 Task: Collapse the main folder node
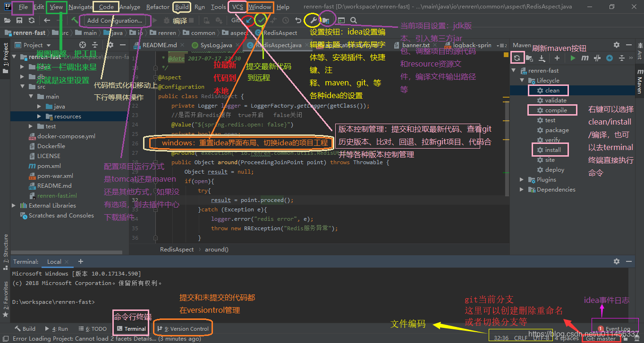click(31, 97)
